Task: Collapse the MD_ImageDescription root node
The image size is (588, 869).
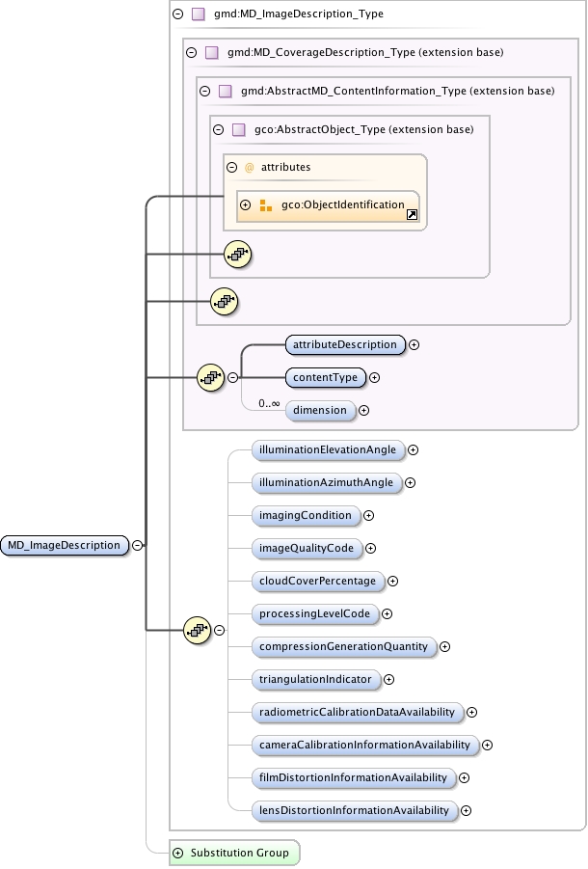Action: click(137, 545)
